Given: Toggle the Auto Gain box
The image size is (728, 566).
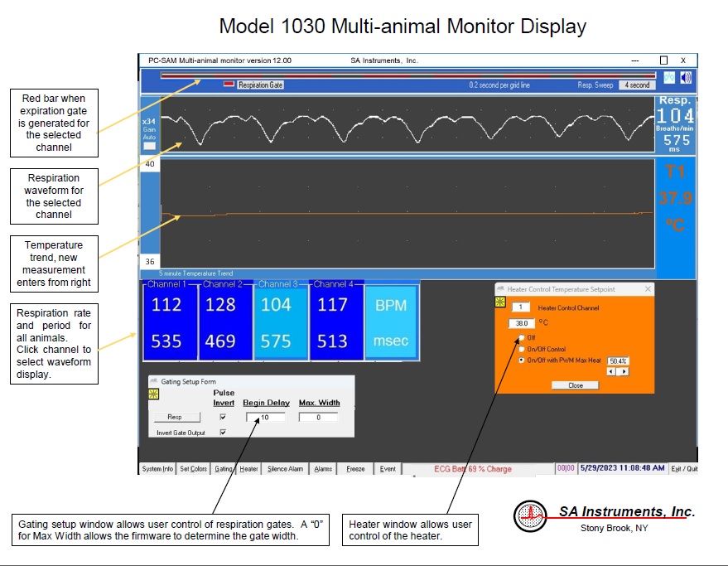Looking at the screenshot, I should coord(150,146).
